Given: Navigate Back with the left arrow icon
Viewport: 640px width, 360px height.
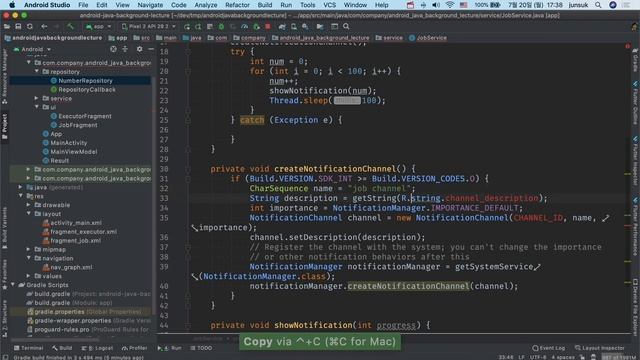Looking at the screenshot, I should [44, 27].
